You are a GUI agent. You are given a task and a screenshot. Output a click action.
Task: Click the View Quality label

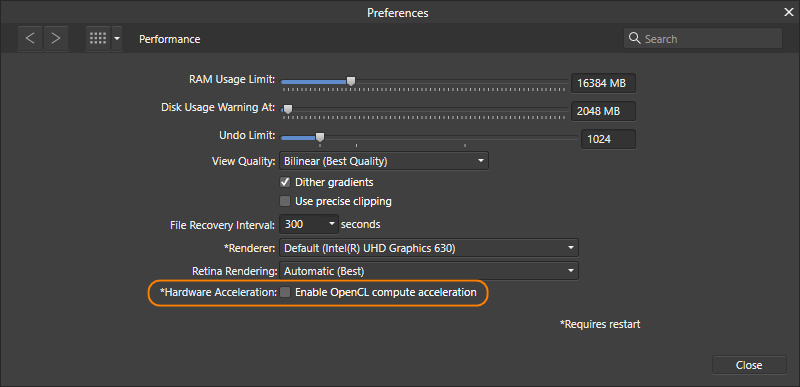point(244,162)
